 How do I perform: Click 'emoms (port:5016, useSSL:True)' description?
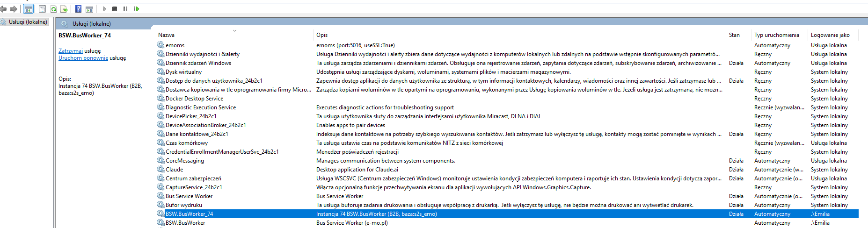[356, 45]
